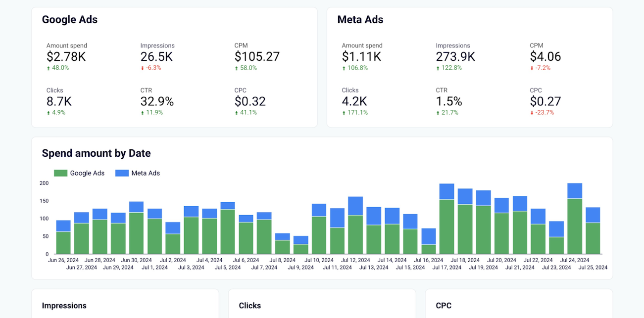Click the up arrow beside Meta Ads Impressions 122.8%
This screenshot has width=644, height=318.
[x=438, y=68]
